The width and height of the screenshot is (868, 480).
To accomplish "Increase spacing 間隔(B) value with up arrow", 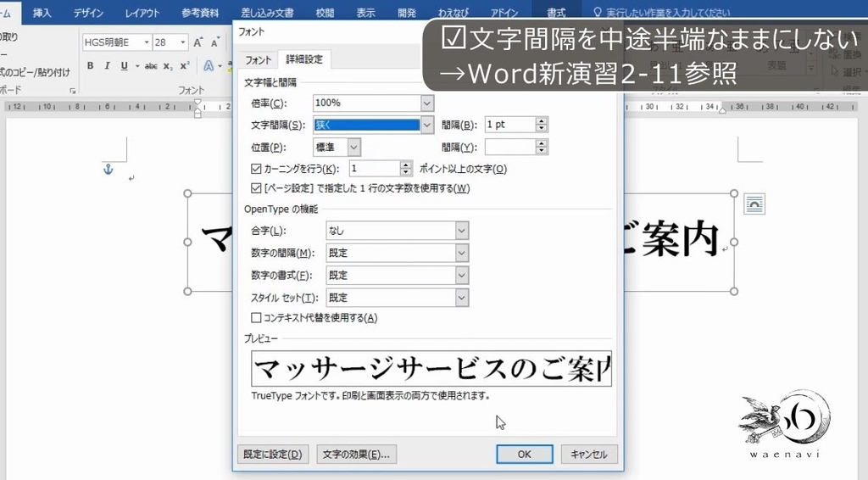I will [x=542, y=120].
